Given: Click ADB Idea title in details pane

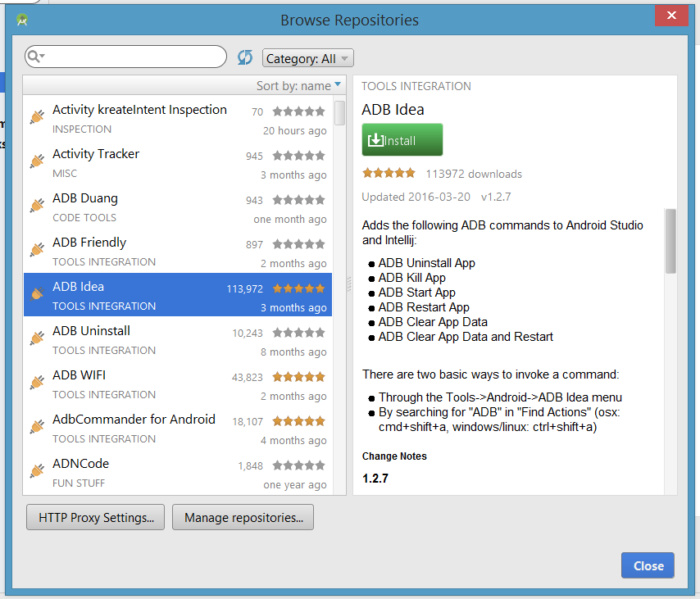Looking at the screenshot, I should tap(392, 110).
